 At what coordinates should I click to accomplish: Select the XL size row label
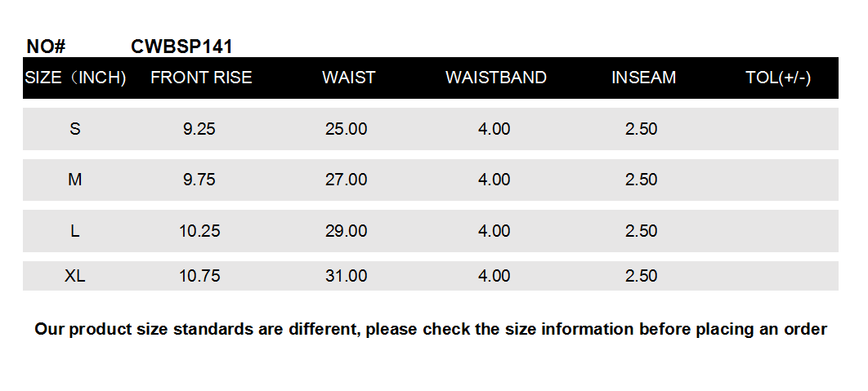75,276
